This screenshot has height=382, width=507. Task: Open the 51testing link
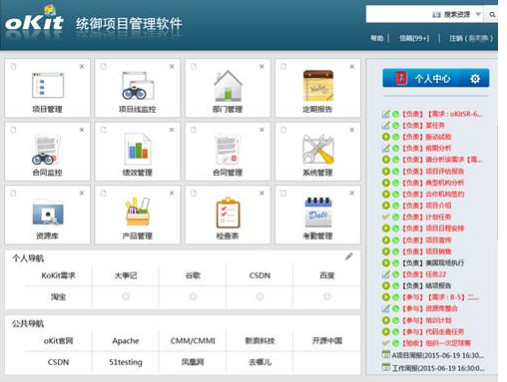[x=126, y=362]
